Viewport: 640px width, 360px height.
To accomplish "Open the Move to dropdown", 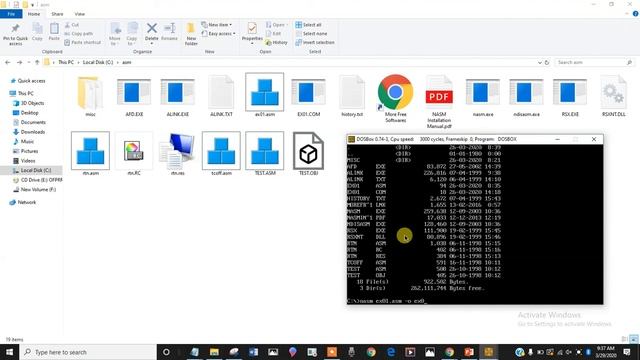I will [115, 34].
